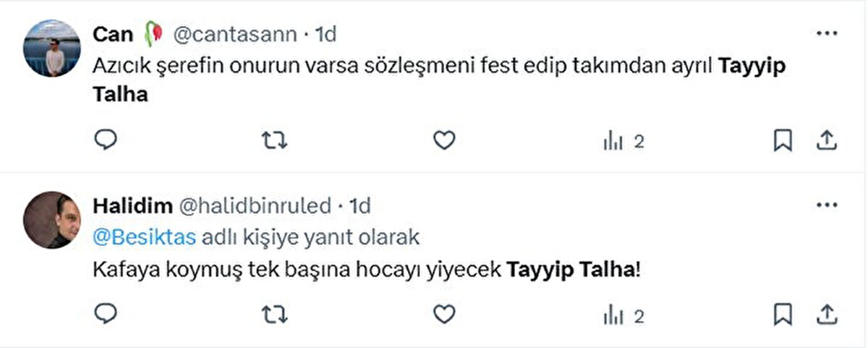The width and height of the screenshot is (868, 348).
Task: Open more options on Halidim's tweet
Action: pyautogui.click(x=826, y=205)
